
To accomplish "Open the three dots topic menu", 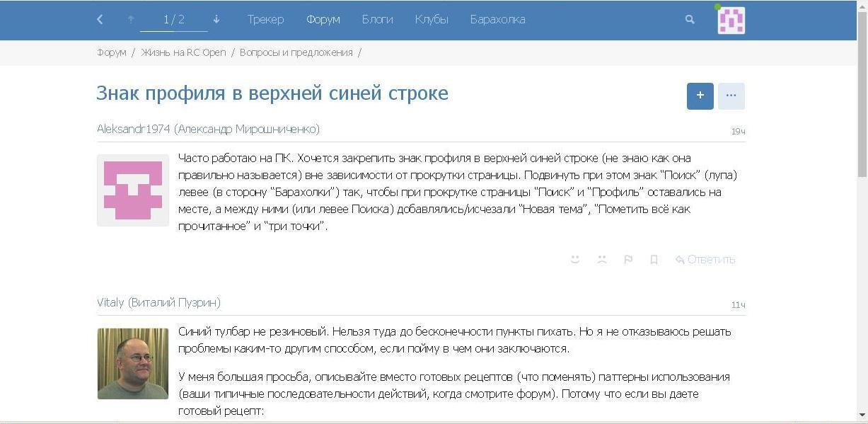I will [x=731, y=96].
